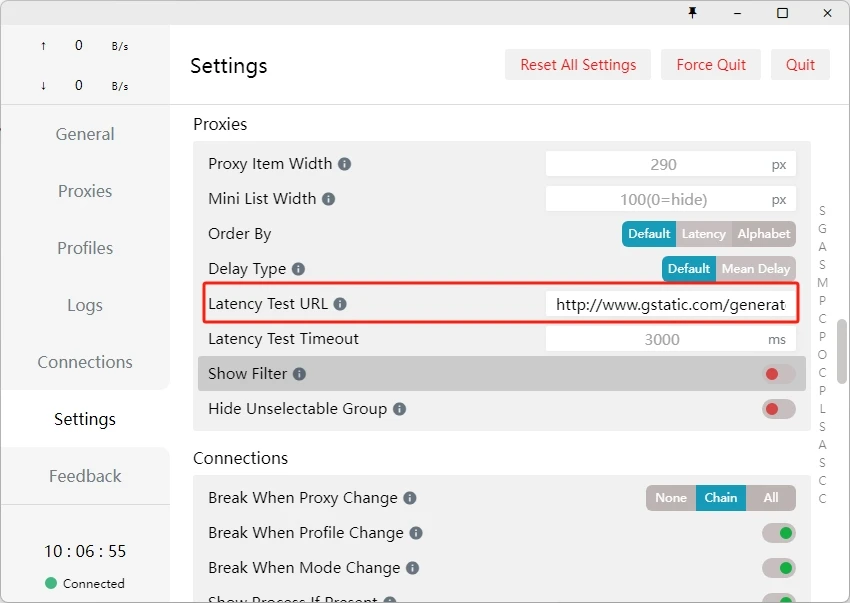
Task: Click the Force Quit button
Action: pyautogui.click(x=711, y=65)
